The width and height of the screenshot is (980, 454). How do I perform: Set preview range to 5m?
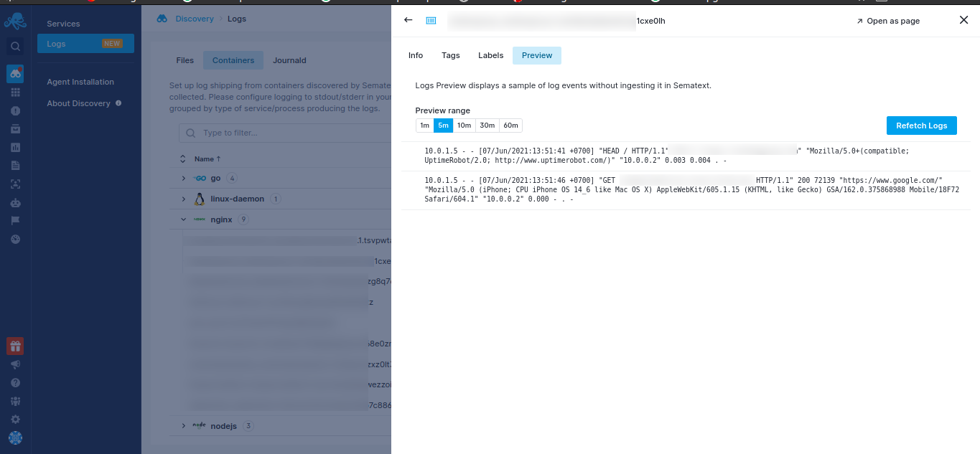pyautogui.click(x=443, y=126)
